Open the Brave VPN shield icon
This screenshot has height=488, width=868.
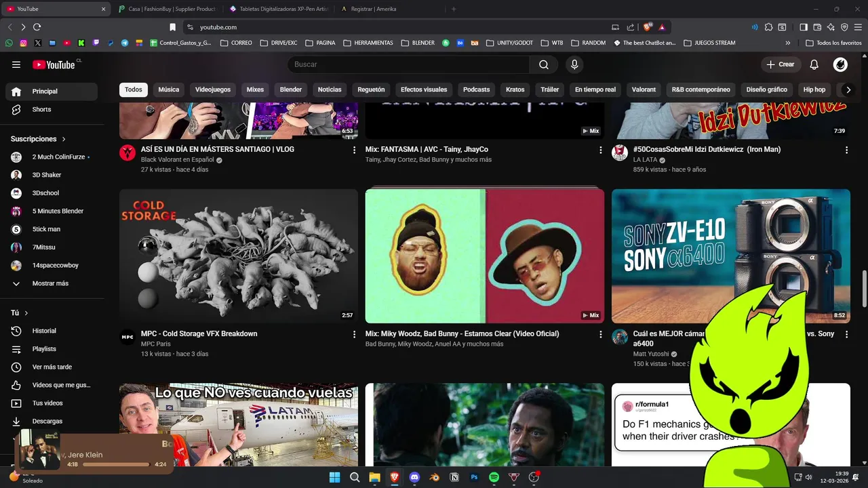point(844,27)
